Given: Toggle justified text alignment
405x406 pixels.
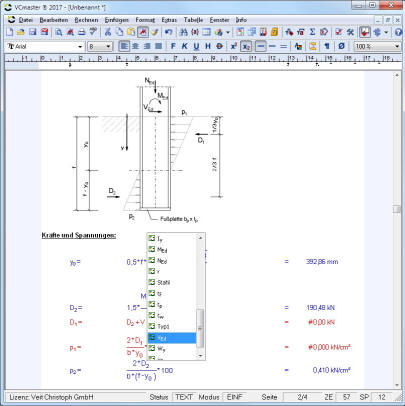Looking at the screenshot, I should [x=159, y=46].
